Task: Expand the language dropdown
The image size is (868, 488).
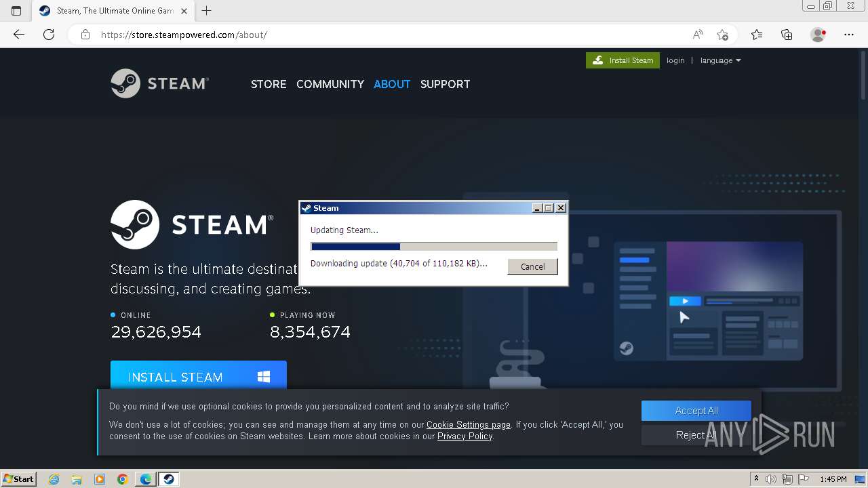Action: (x=720, y=60)
